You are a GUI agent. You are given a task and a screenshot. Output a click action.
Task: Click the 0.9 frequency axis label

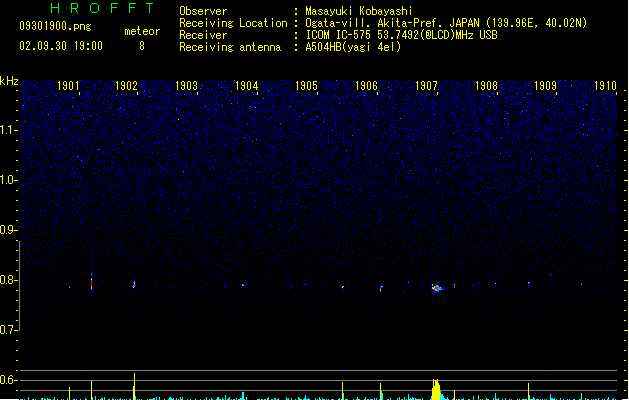coord(8,230)
